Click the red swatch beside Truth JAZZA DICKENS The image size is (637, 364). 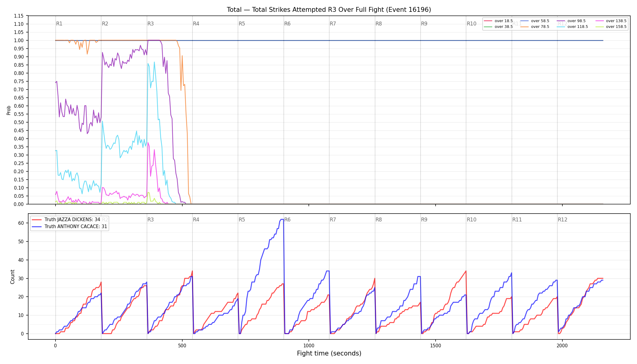coord(37,220)
